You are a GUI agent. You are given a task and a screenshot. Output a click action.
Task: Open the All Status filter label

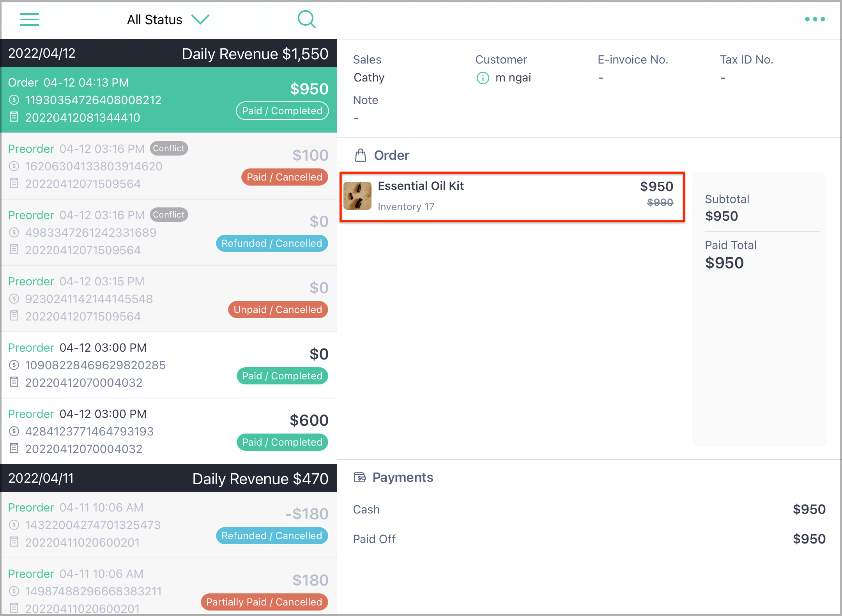[x=155, y=19]
